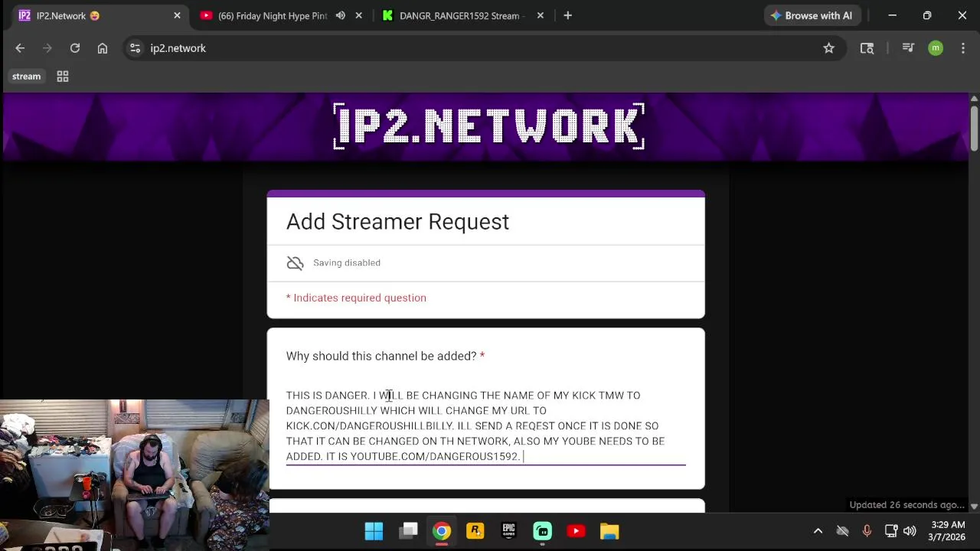
Task: Open the profile avatar menu
Action: pyautogui.click(x=936, y=48)
